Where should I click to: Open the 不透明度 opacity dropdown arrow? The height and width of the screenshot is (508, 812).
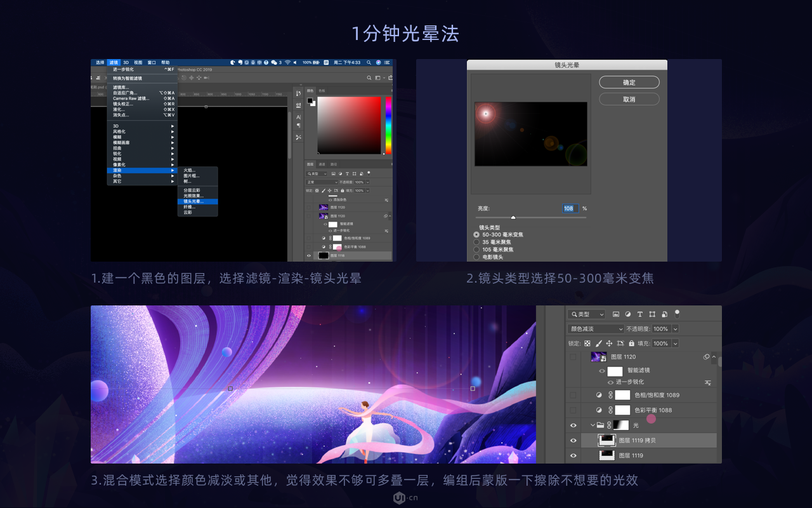coord(675,329)
